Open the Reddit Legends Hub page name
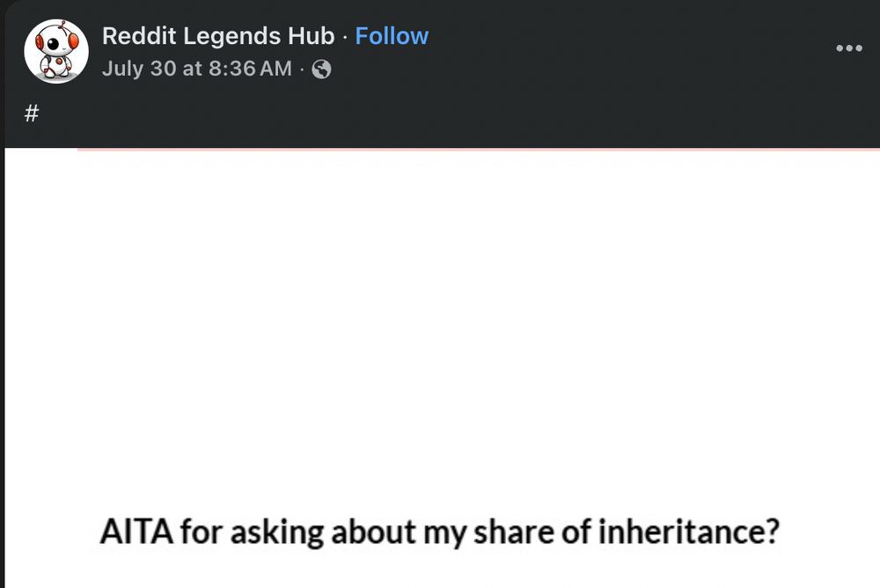 (218, 36)
